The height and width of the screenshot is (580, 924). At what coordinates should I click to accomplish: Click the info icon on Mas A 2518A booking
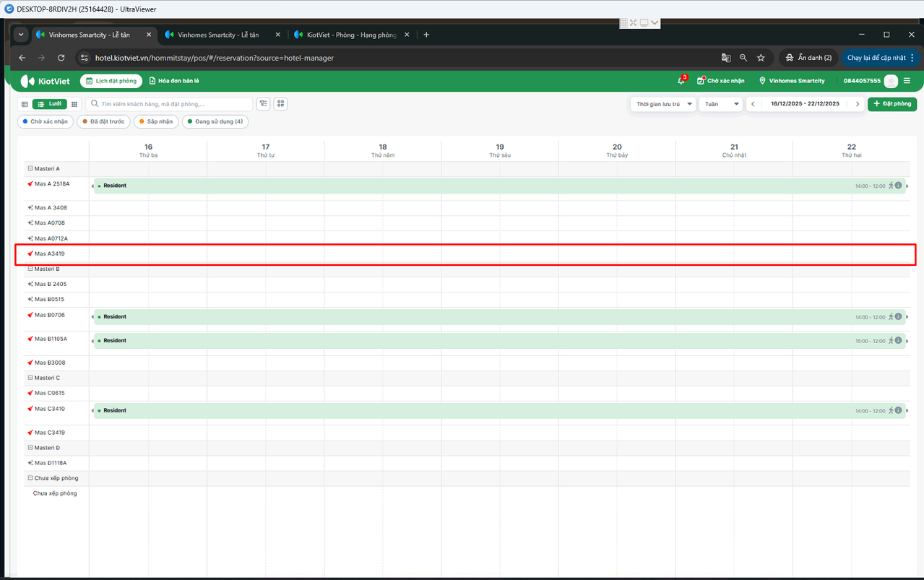point(898,186)
